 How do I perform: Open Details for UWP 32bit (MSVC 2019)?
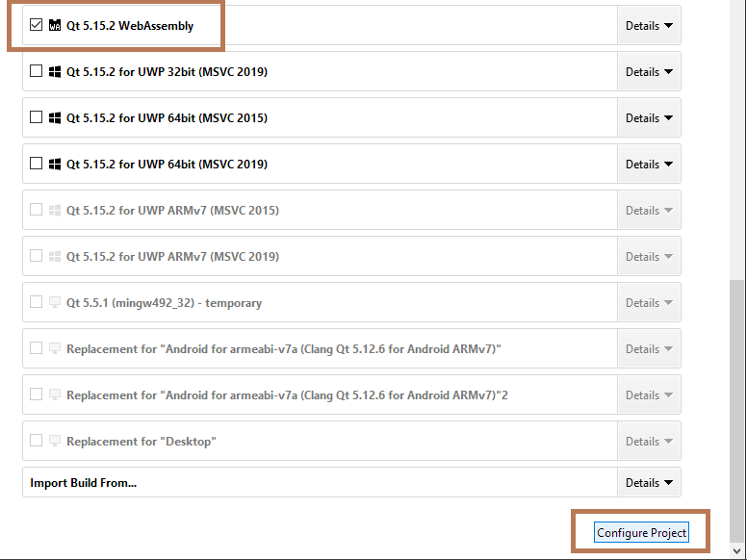pos(649,72)
